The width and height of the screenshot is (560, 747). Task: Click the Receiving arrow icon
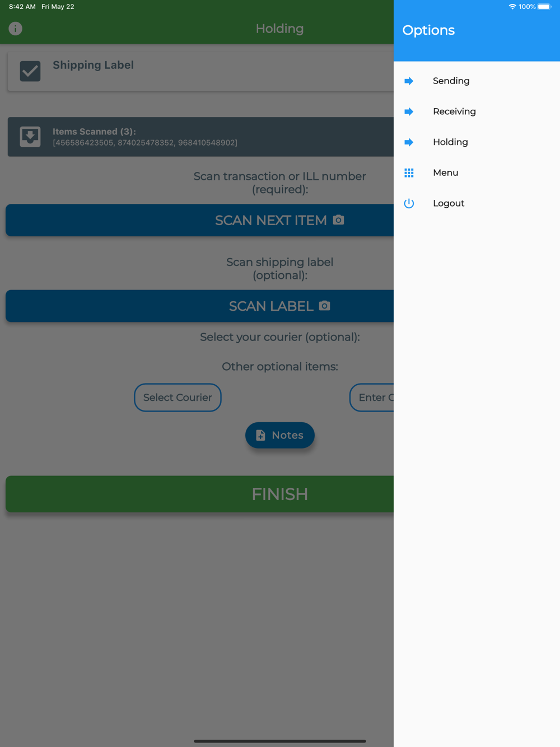(x=409, y=111)
